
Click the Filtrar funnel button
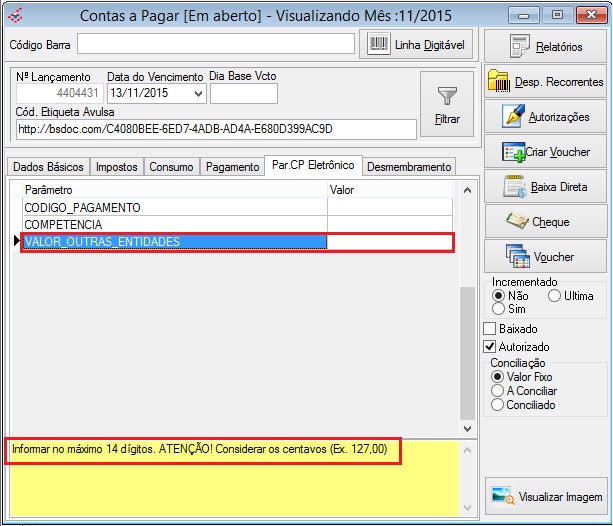[x=447, y=104]
